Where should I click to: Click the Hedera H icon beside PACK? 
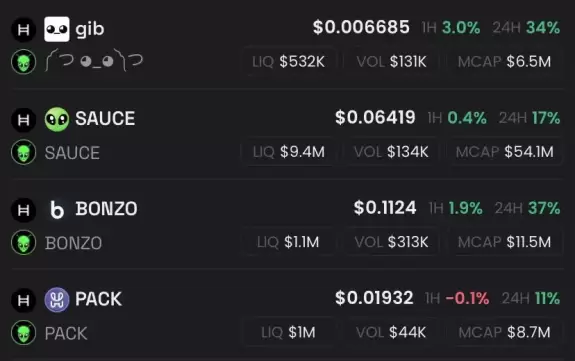pos(23,300)
